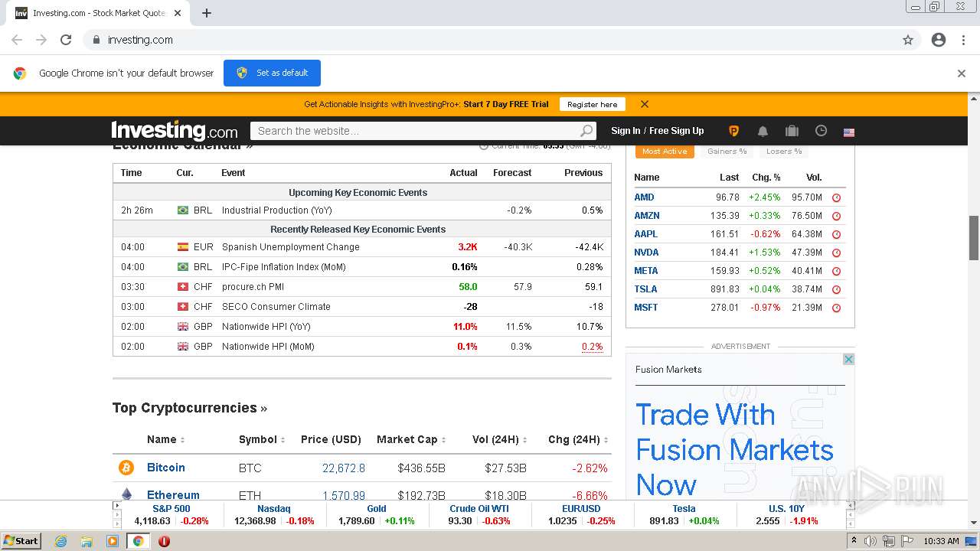
Task: Click the Ethereum coin icon
Action: pyautogui.click(x=126, y=494)
